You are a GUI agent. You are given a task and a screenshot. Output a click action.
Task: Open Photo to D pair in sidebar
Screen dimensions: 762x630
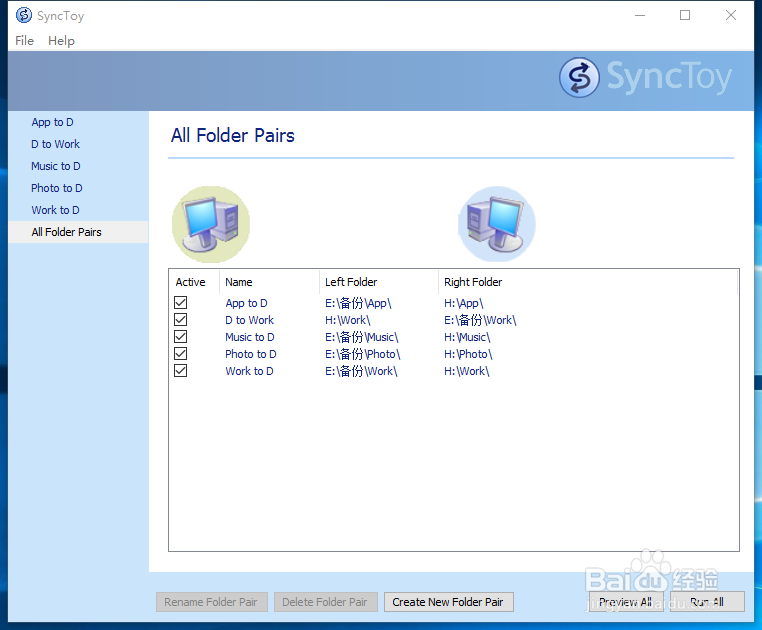(x=57, y=188)
